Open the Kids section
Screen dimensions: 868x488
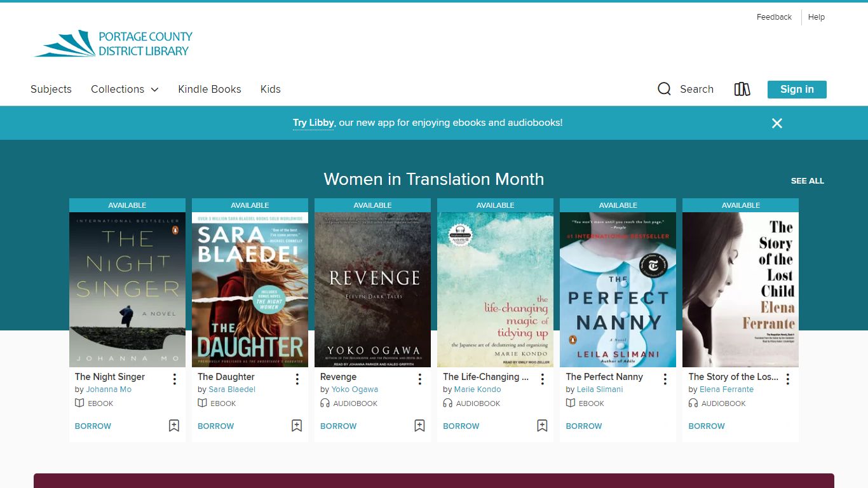pyautogui.click(x=271, y=89)
